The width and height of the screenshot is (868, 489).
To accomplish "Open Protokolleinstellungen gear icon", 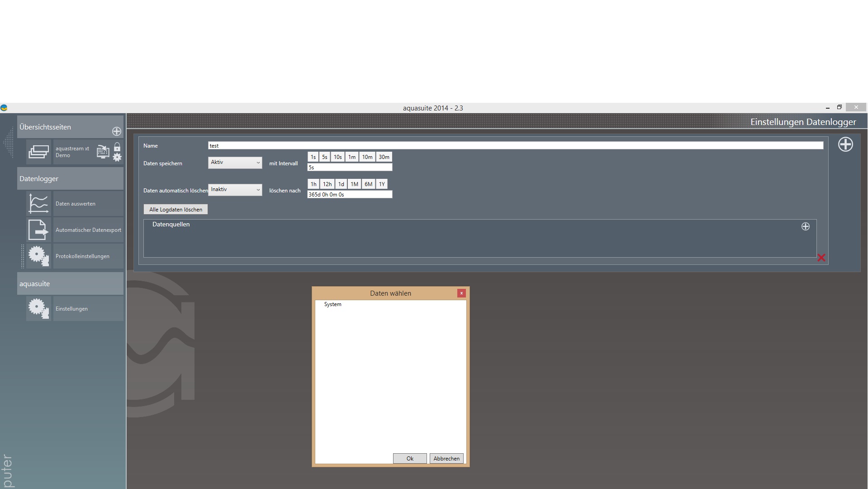I will coord(38,256).
